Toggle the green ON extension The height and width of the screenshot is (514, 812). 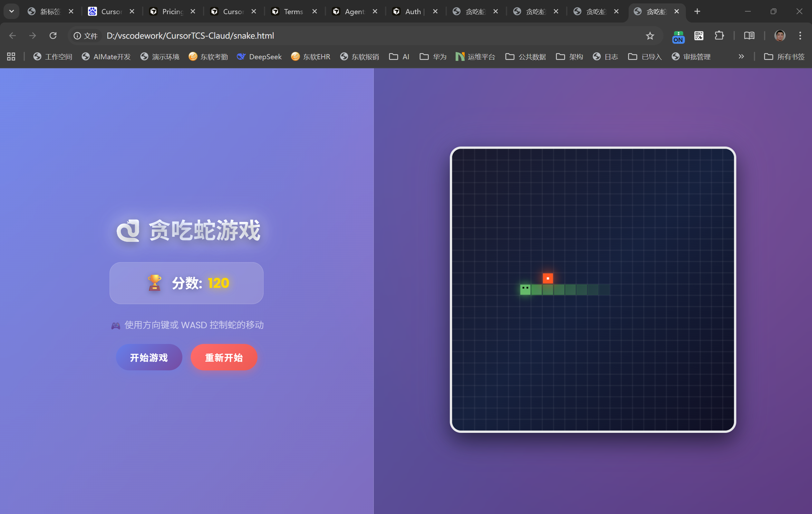point(678,36)
